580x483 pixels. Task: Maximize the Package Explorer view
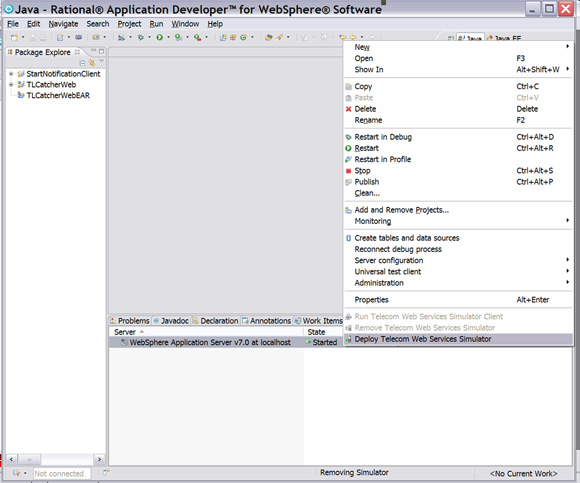click(101, 51)
